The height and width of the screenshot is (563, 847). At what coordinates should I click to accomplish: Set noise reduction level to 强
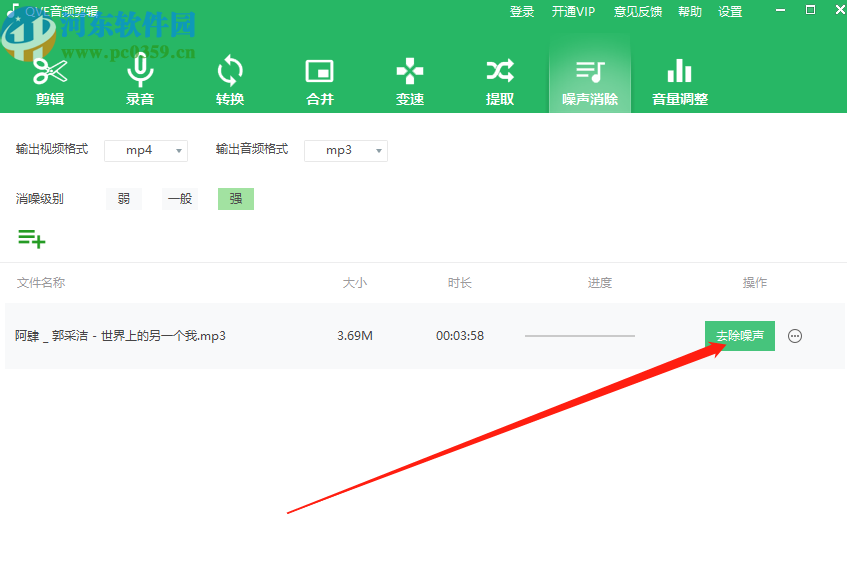click(x=236, y=199)
